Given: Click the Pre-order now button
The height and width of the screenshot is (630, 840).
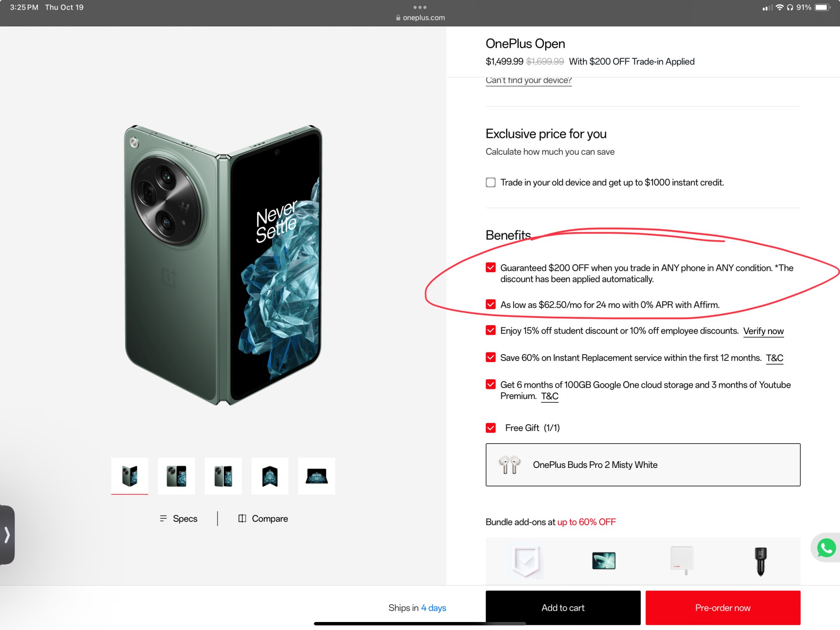Looking at the screenshot, I should coord(722,608).
